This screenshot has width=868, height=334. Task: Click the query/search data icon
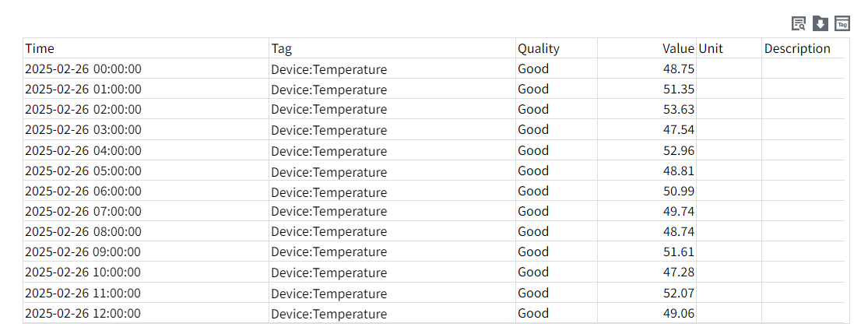coord(798,23)
